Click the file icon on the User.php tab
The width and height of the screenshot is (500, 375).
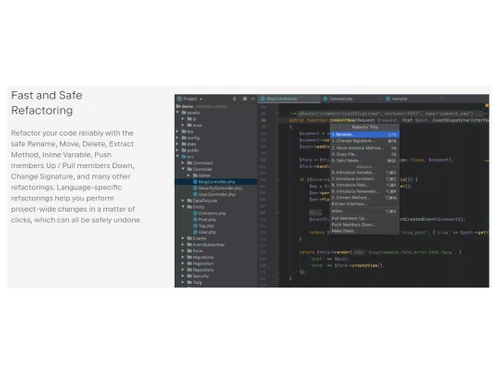pyautogui.click(x=388, y=99)
